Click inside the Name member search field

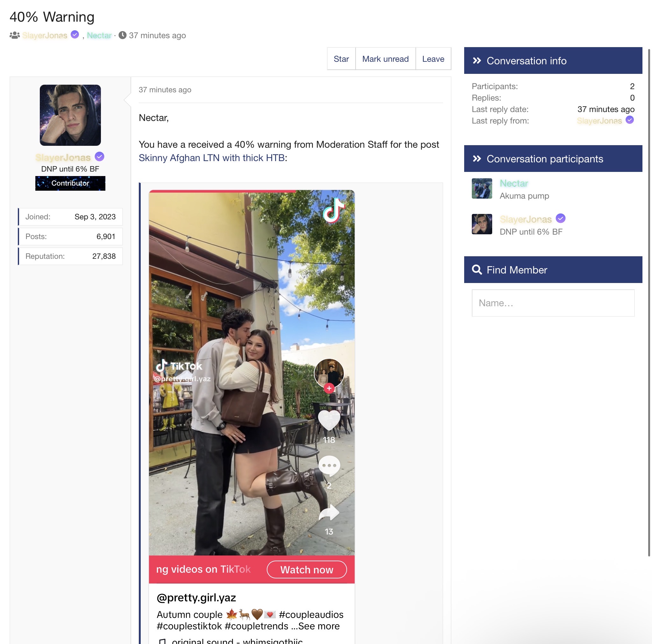[x=553, y=303]
